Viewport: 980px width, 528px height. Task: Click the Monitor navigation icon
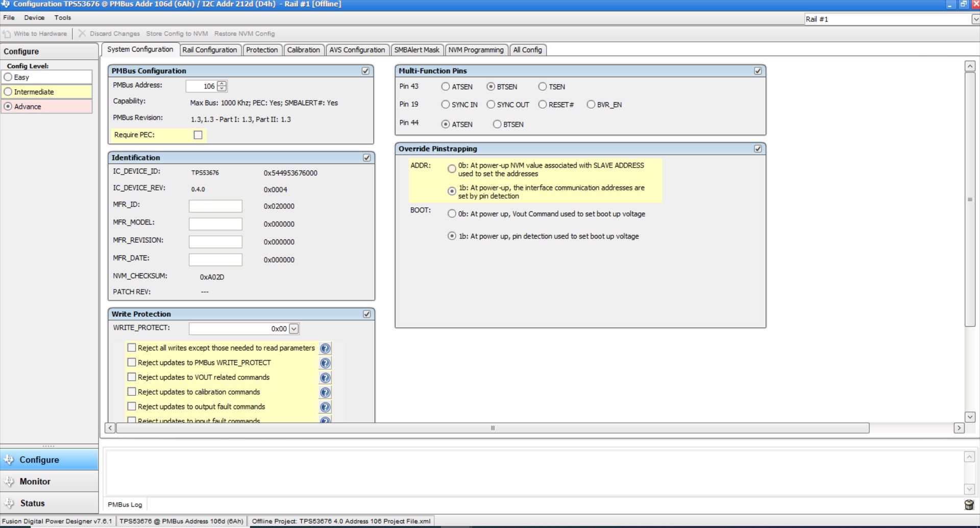click(10, 481)
